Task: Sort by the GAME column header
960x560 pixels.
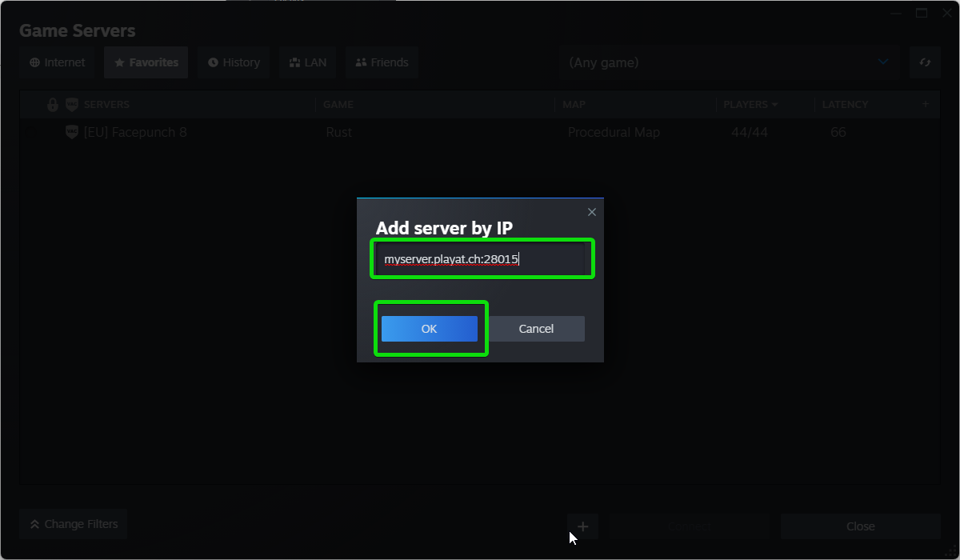Action: coord(338,104)
